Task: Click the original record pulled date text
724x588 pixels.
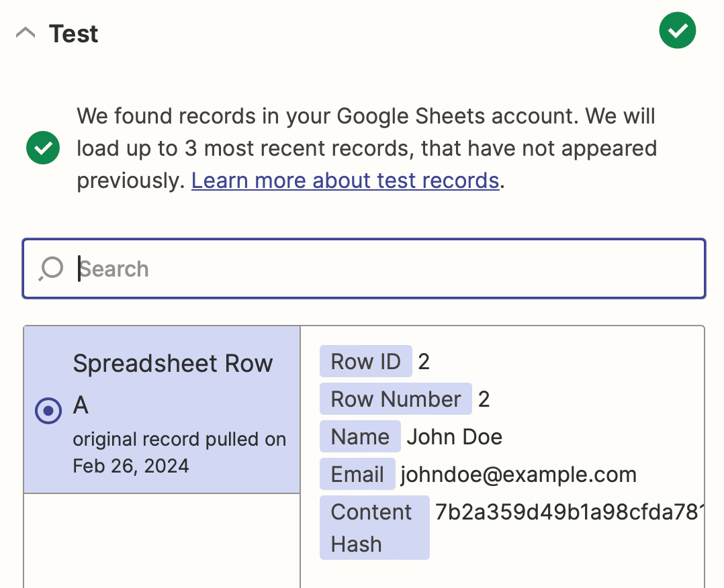Action: (179, 452)
